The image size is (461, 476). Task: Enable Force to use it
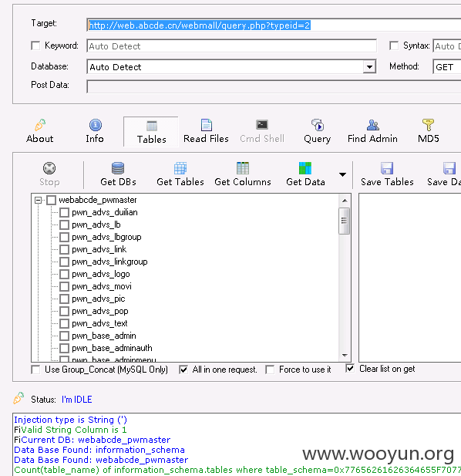pyautogui.click(x=270, y=370)
